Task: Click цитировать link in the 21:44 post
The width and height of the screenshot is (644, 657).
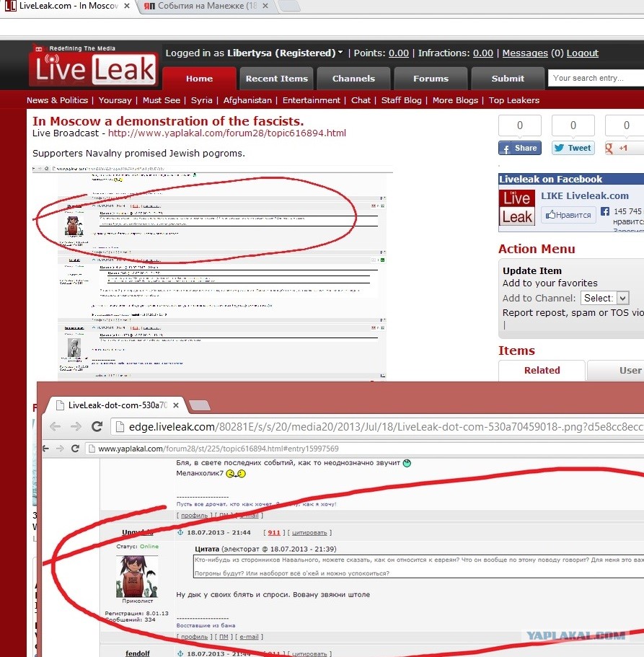Action: point(309,532)
